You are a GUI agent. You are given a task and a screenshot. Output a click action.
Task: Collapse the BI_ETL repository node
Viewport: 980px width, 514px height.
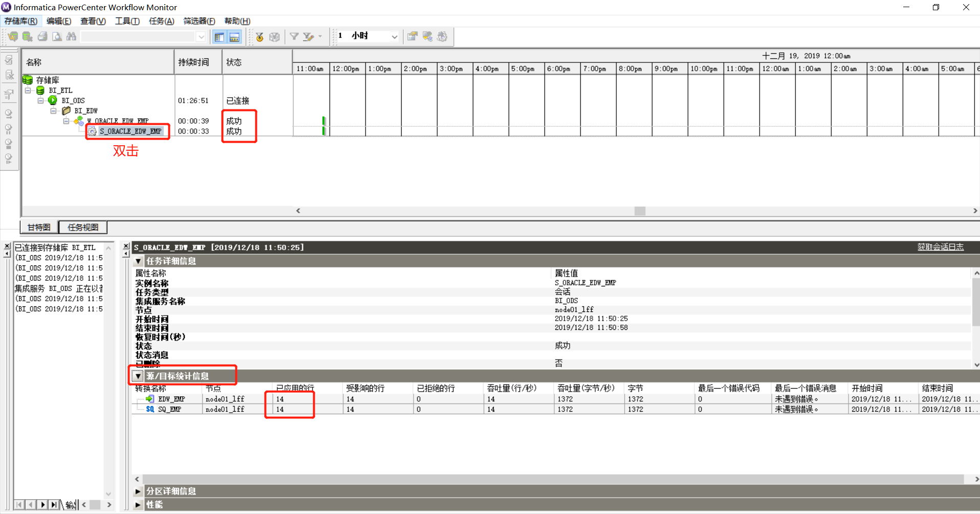[x=28, y=91]
